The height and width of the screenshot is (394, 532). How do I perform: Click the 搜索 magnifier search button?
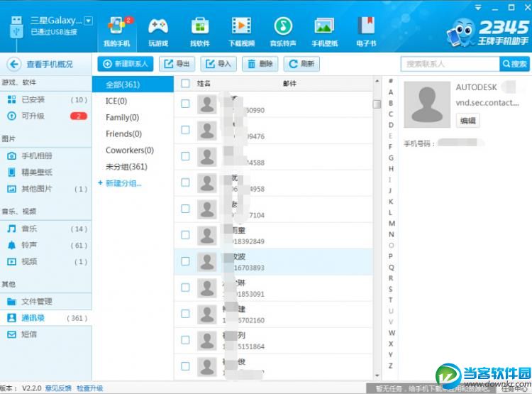coord(514,64)
